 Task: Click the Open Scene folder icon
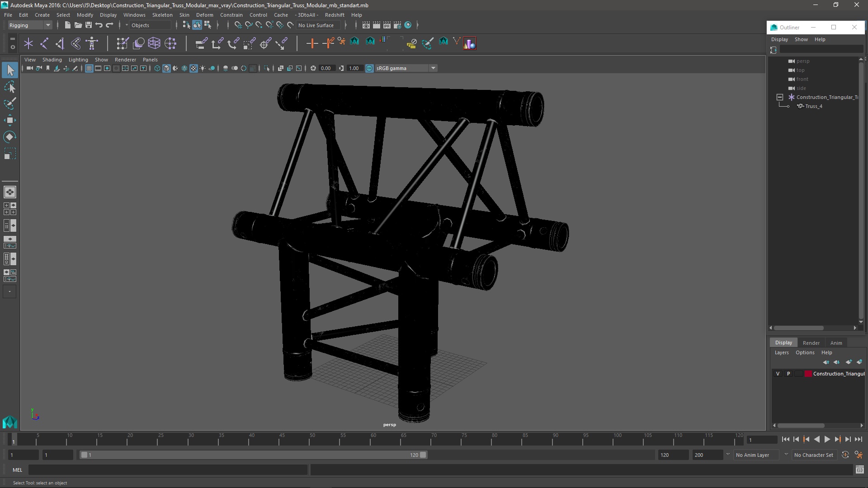coord(78,25)
